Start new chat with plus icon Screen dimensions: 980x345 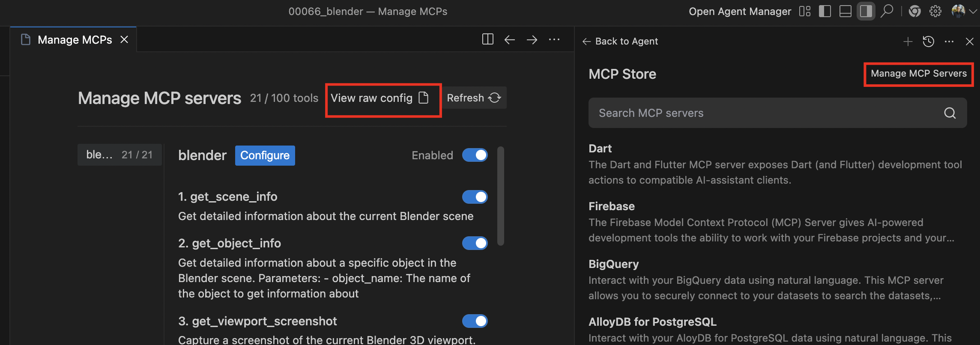[908, 42]
